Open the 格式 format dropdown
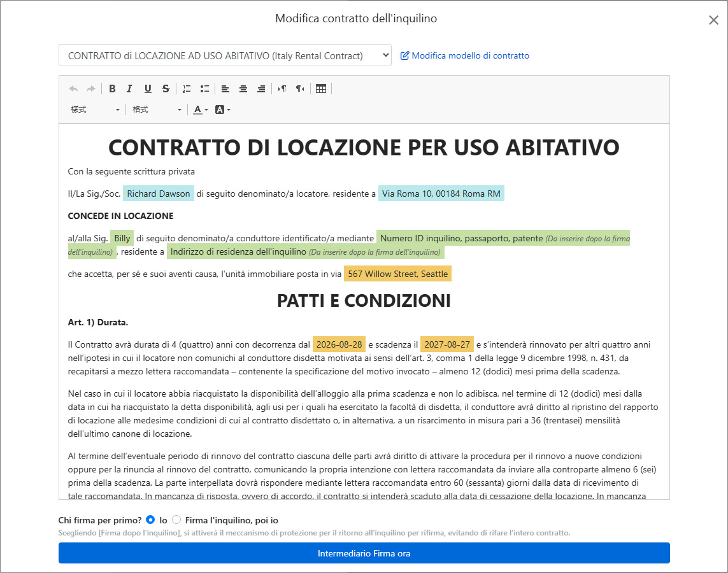 (157, 110)
